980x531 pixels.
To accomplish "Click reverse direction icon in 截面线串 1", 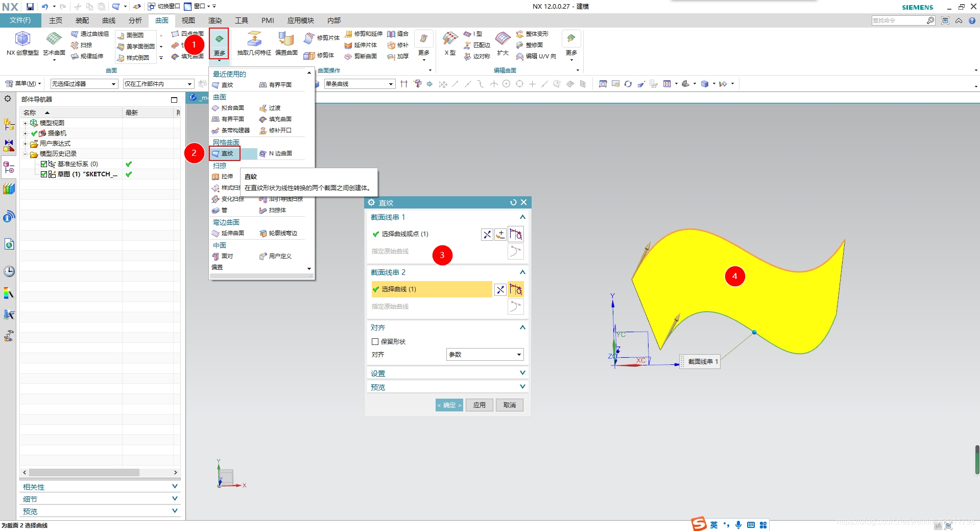I will point(487,234).
